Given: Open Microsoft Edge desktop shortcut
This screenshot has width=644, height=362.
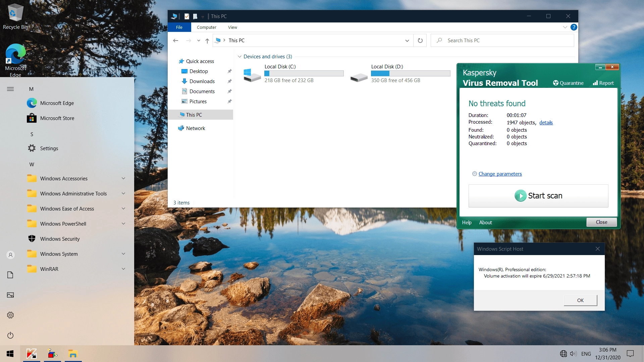Looking at the screenshot, I should click(15, 60).
